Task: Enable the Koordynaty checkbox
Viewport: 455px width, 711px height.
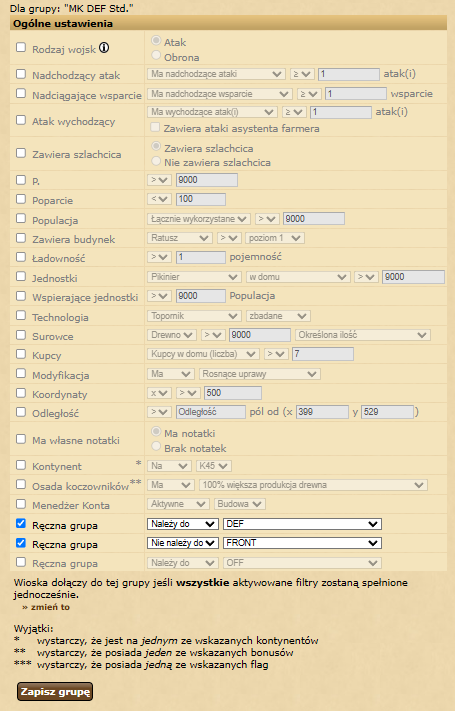Action: pyautogui.click(x=21, y=393)
